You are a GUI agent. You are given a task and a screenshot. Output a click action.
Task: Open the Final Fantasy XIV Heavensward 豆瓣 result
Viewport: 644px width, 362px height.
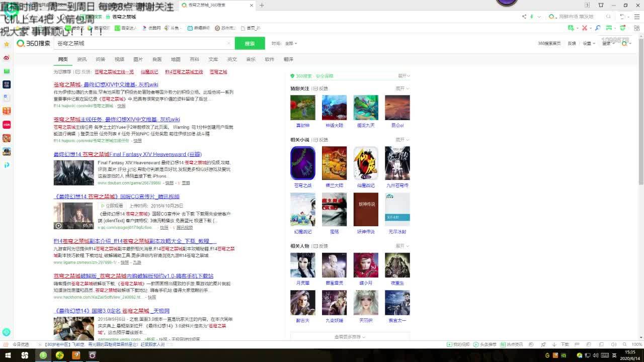(127, 154)
